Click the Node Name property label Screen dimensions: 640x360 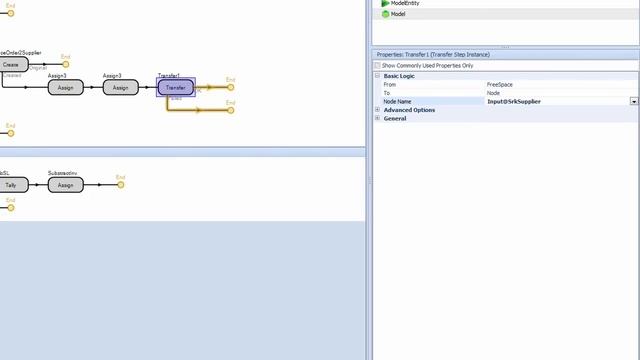click(397, 101)
